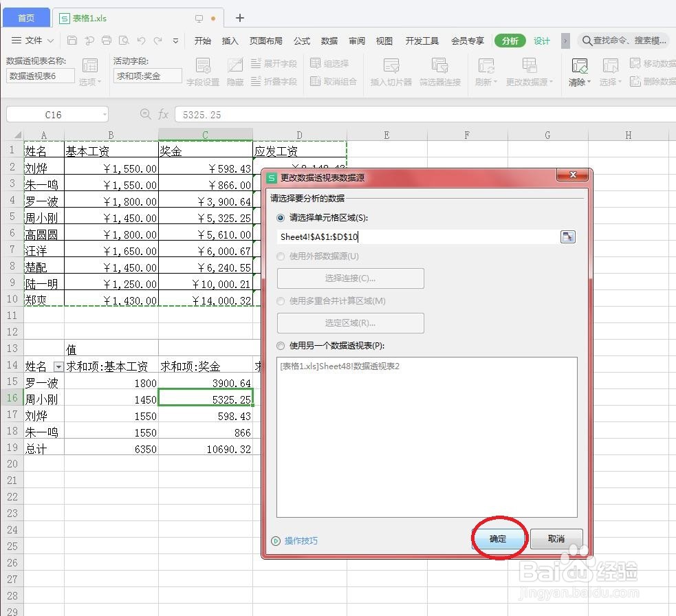The image size is (676, 616).
Task: Open the 数据 tab
Action: 329,41
